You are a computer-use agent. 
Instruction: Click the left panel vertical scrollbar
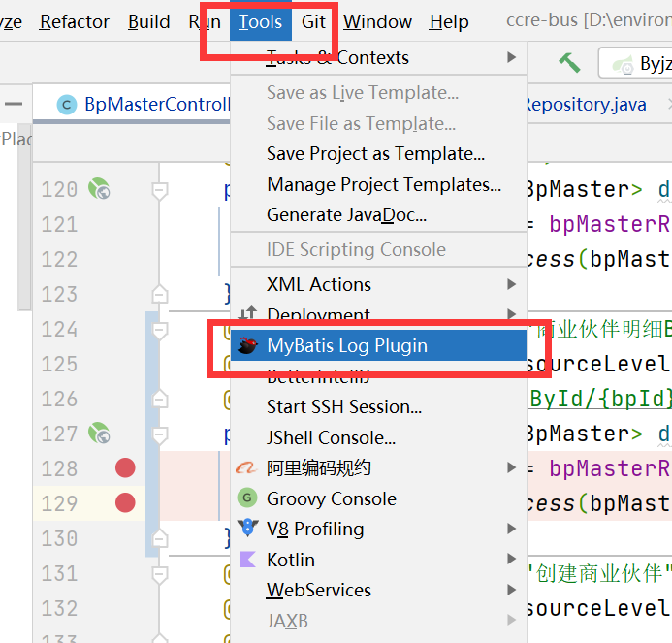click(24, 216)
